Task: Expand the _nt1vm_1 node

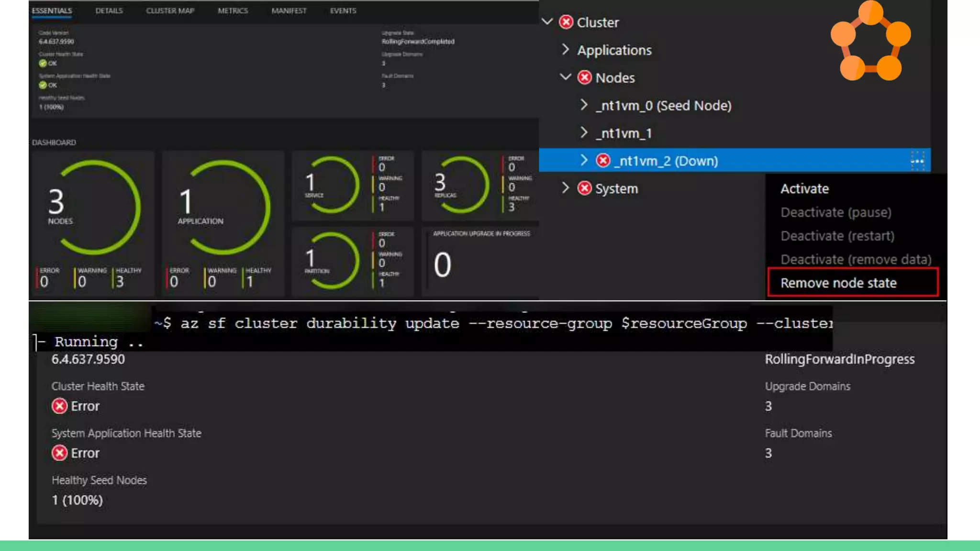Action: [x=584, y=132]
